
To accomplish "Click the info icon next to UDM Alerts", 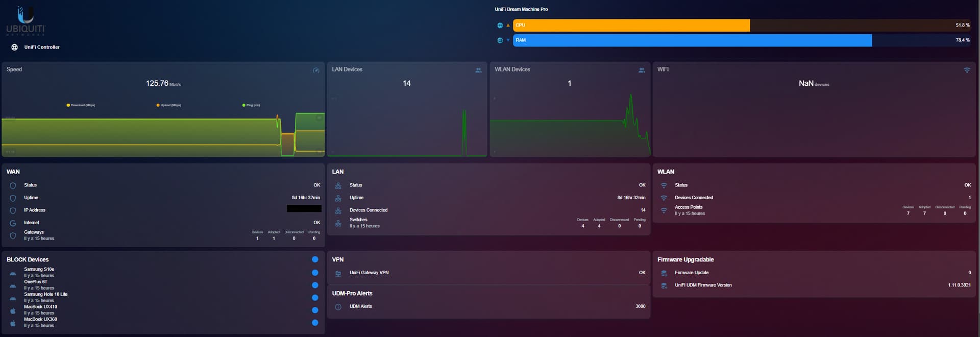I will [338, 307].
